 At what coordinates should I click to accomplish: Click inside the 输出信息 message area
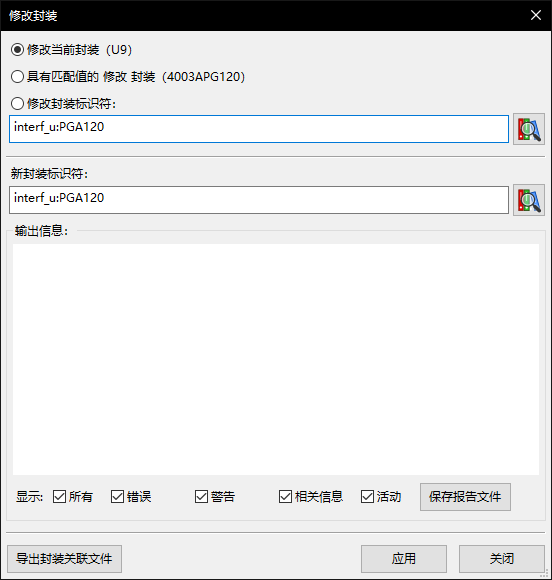[276, 359]
